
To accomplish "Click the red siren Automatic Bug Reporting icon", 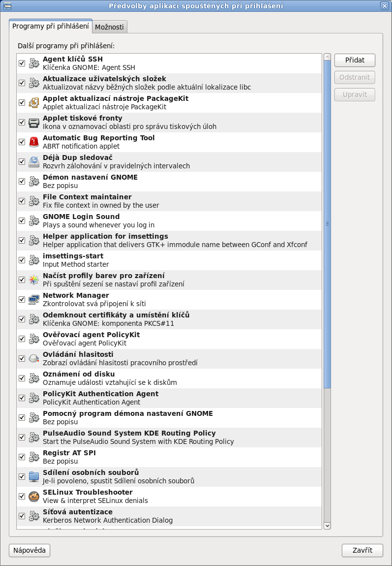I will [x=34, y=142].
